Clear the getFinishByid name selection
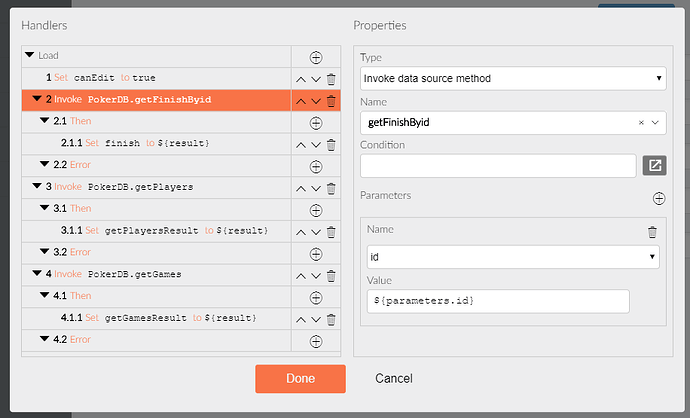This screenshot has width=690, height=418. 640,122
